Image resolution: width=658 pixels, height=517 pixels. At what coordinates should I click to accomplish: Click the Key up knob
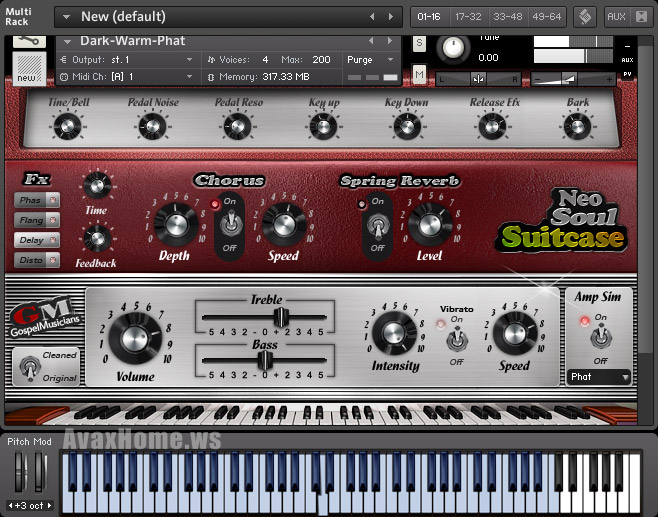(324, 126)
